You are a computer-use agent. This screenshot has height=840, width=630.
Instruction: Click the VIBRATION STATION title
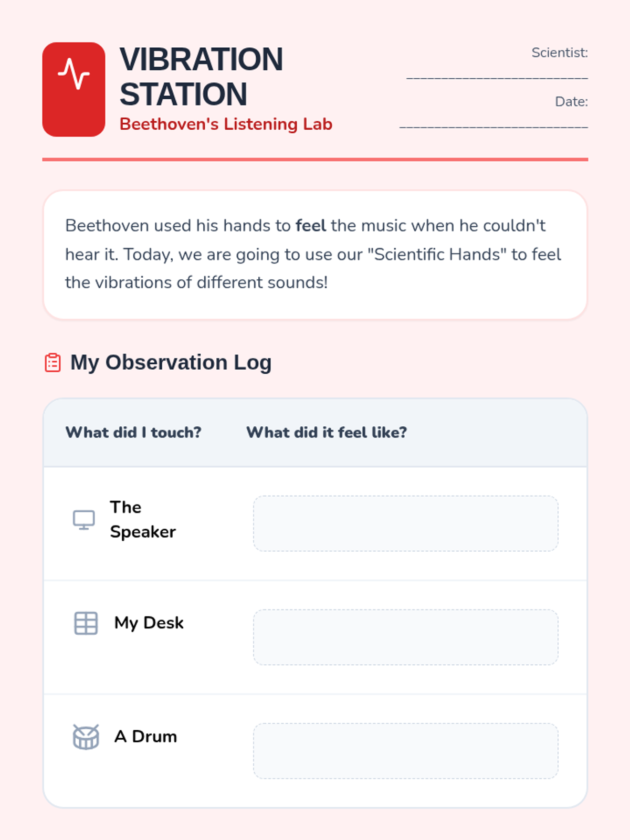tap(202, 77)
